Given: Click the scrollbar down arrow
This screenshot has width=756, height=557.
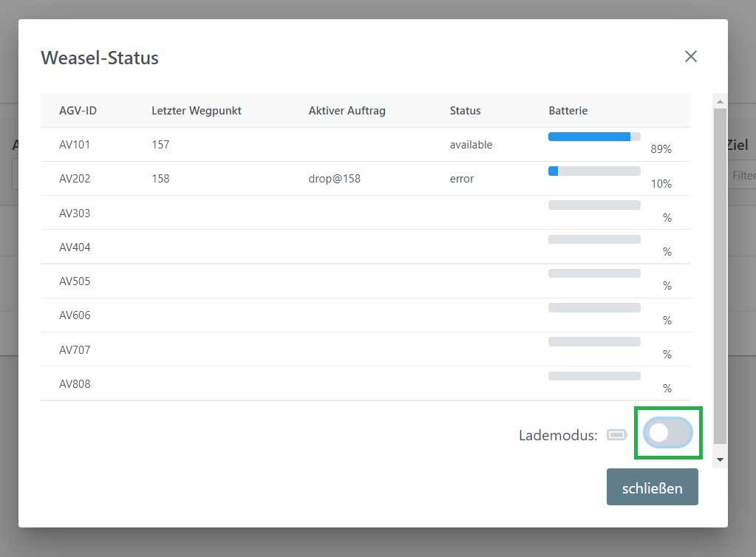Looking at the screenshot, I should pos(720,459).
